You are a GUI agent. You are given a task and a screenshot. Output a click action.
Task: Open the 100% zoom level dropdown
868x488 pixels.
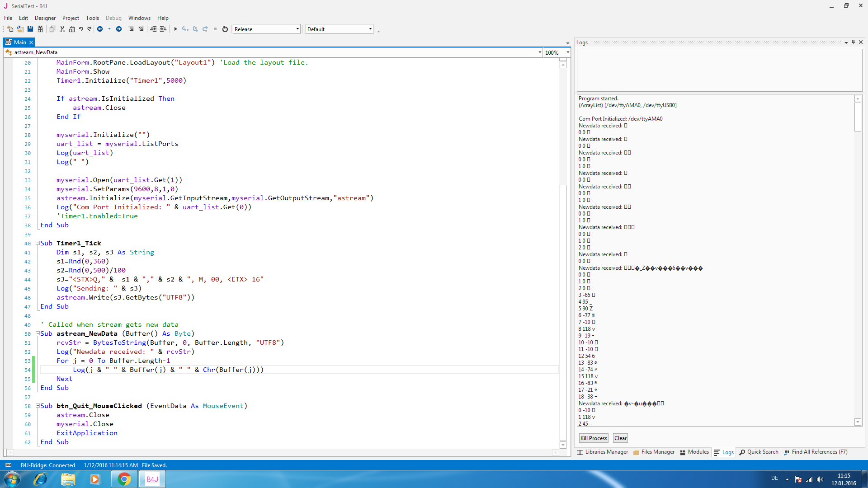(568, 52)
